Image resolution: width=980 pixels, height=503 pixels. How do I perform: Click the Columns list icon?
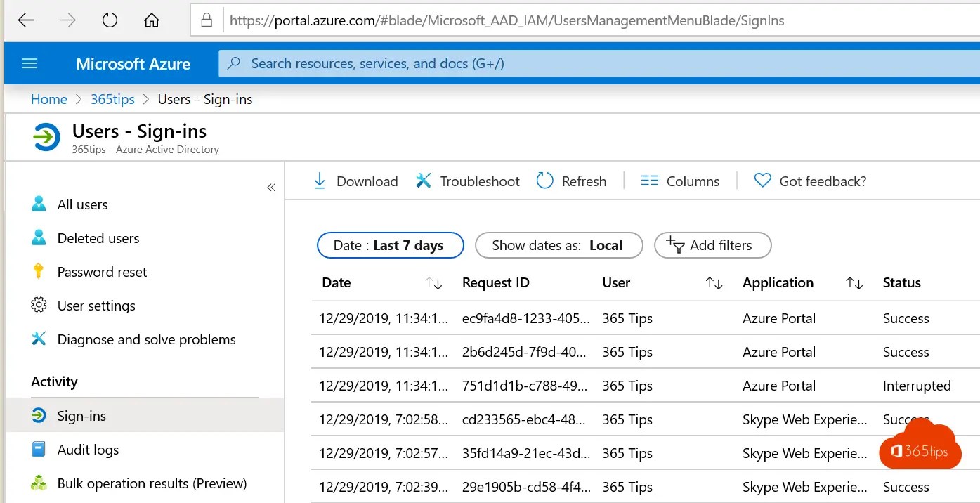pyautogui.click(x=650, y=181)
